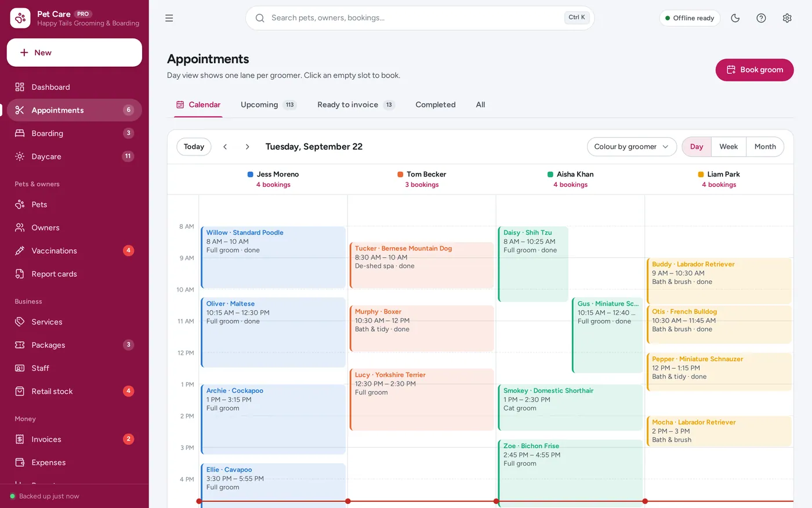This screenshot has width=812, height=508.
Task: Open Jess Moreno's 4 bookings link
Action: click(273, 185)
